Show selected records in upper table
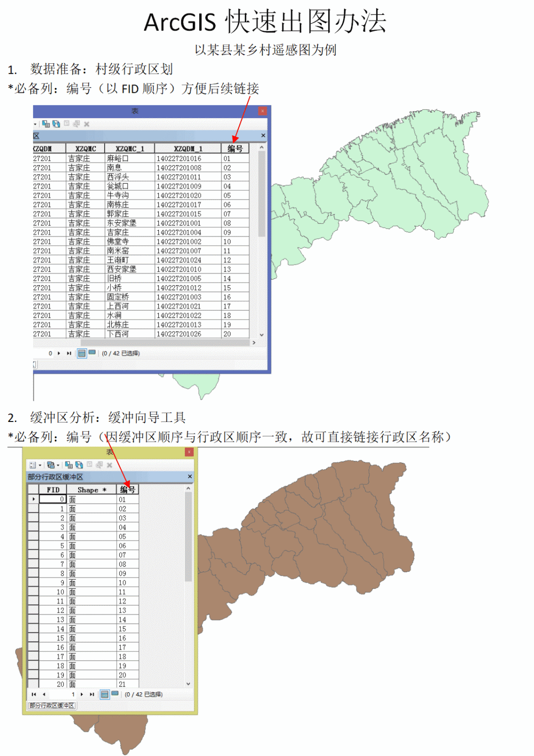Image resolution: width=534 pixels, height=756 pixels. (92, 353)
